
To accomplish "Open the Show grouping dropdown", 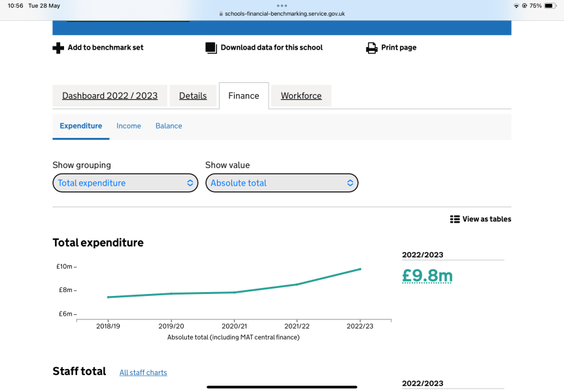I will pos(125,183).
